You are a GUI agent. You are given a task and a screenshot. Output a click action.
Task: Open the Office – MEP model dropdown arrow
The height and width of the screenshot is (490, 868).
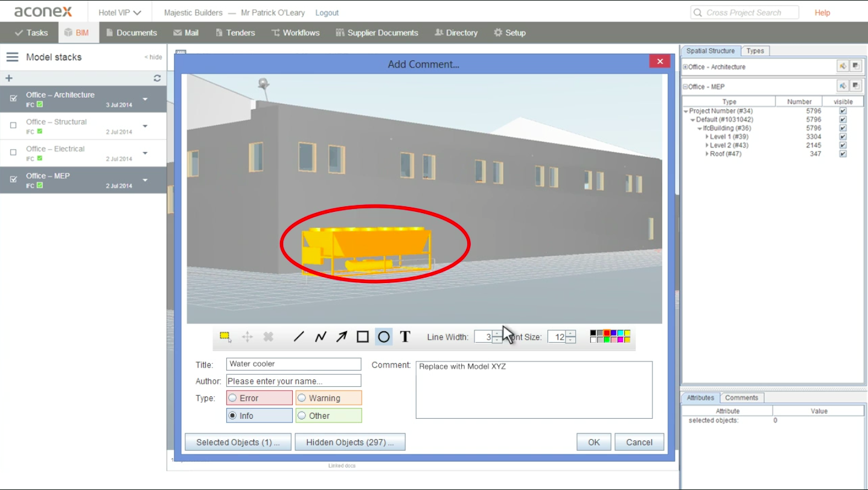tap(145, 180)
